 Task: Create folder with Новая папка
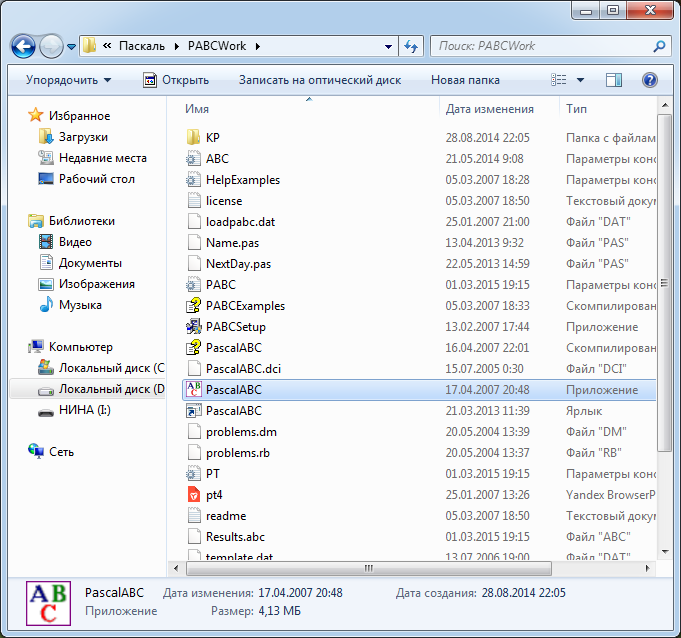pos(465,80)
